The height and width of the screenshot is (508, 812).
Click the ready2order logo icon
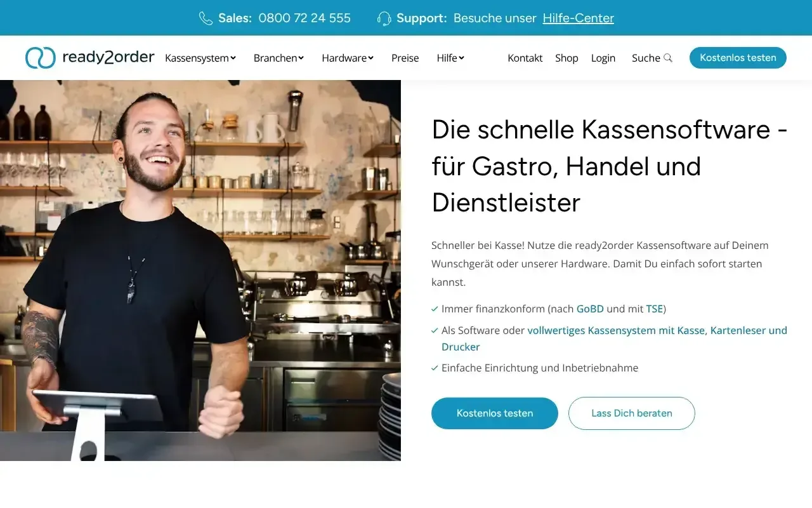pos(41,58)
